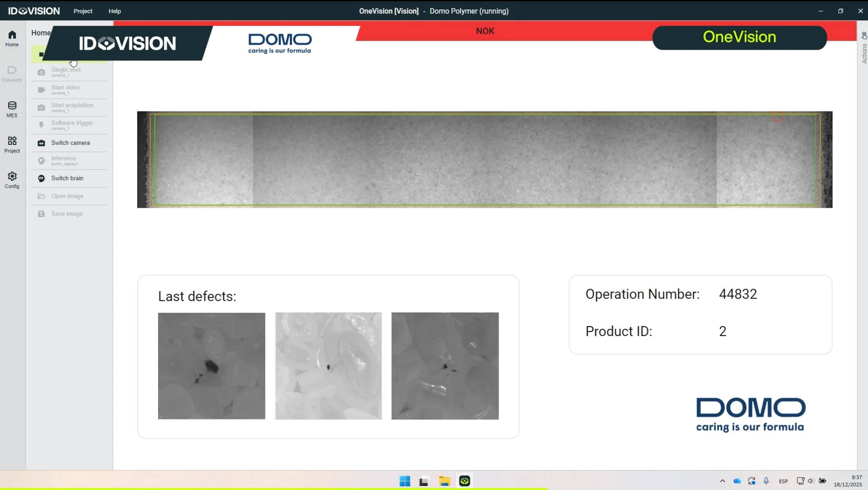Show hidden system tray icons
This screenshot has width=868, height=490.
coord(723,481)
